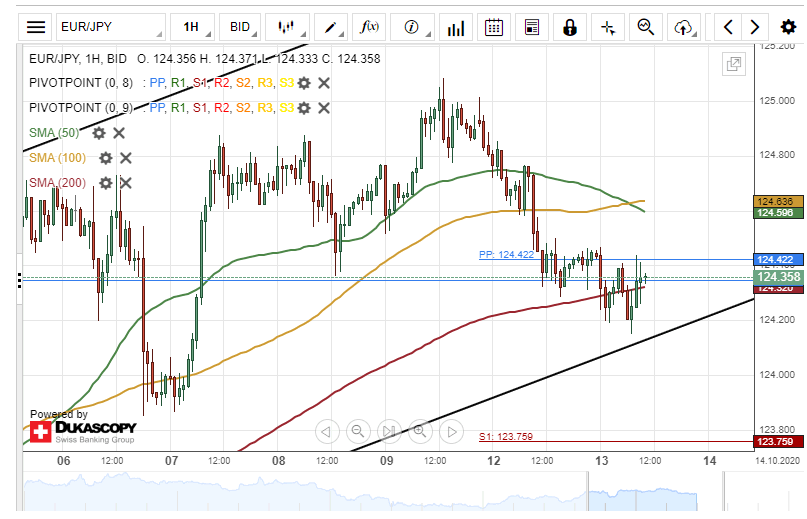Screen dimensions: 807x519
Task: Select the drawing pencil tool
Action: (329, 27)
